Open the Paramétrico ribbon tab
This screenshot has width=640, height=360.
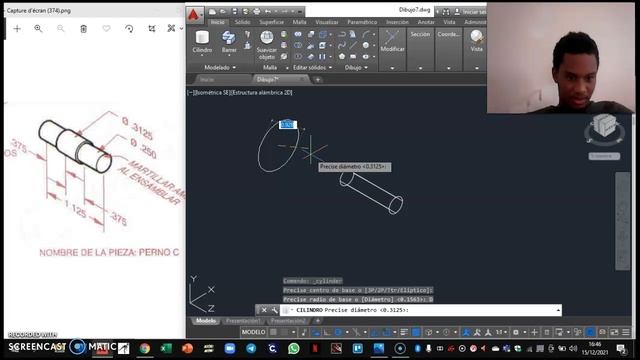[362, 22]
